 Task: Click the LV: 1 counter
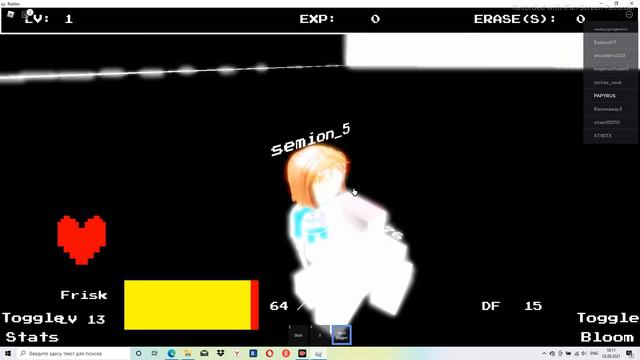point(49,19)
